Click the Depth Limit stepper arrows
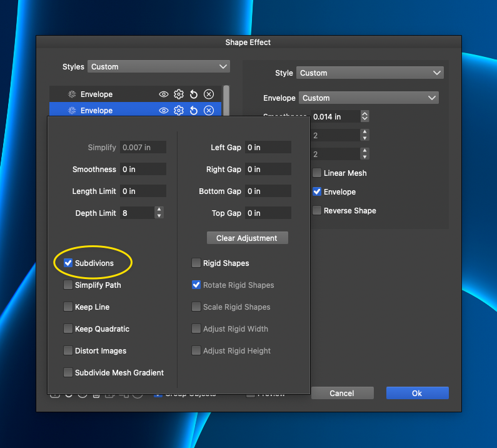The image size is (497, 448). (159, 213)
